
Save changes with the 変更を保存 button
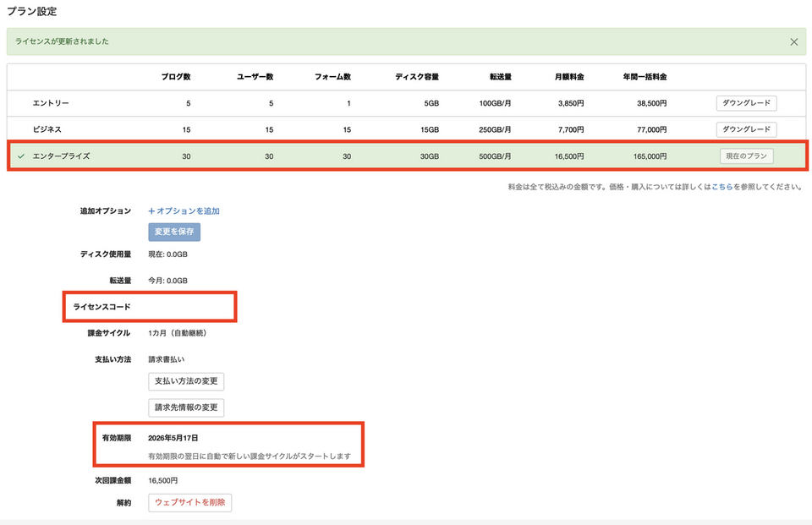pyautogui.click(x=174, y=232)
